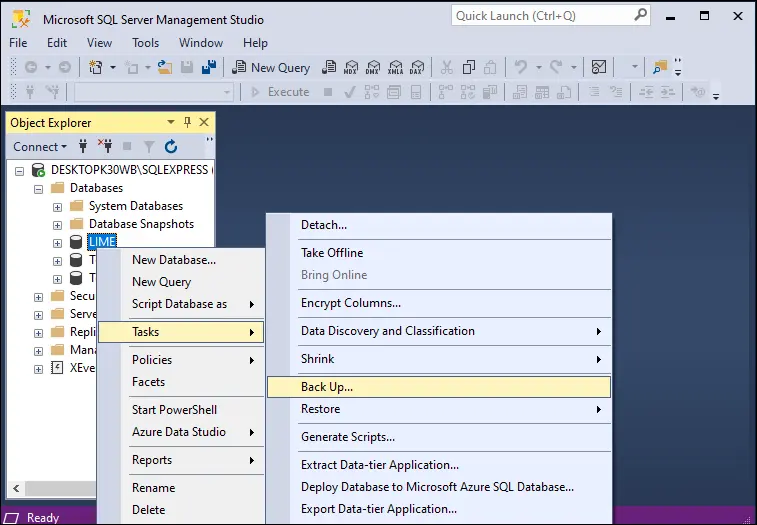Open the Reports submenu
Viewport: 757px width, 525px height.
click(x=181, y=460)
